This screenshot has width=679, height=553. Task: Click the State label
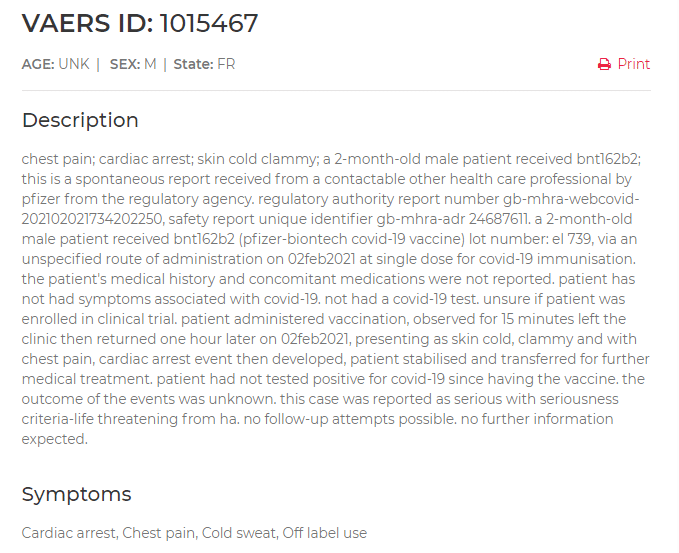point(193,64)
